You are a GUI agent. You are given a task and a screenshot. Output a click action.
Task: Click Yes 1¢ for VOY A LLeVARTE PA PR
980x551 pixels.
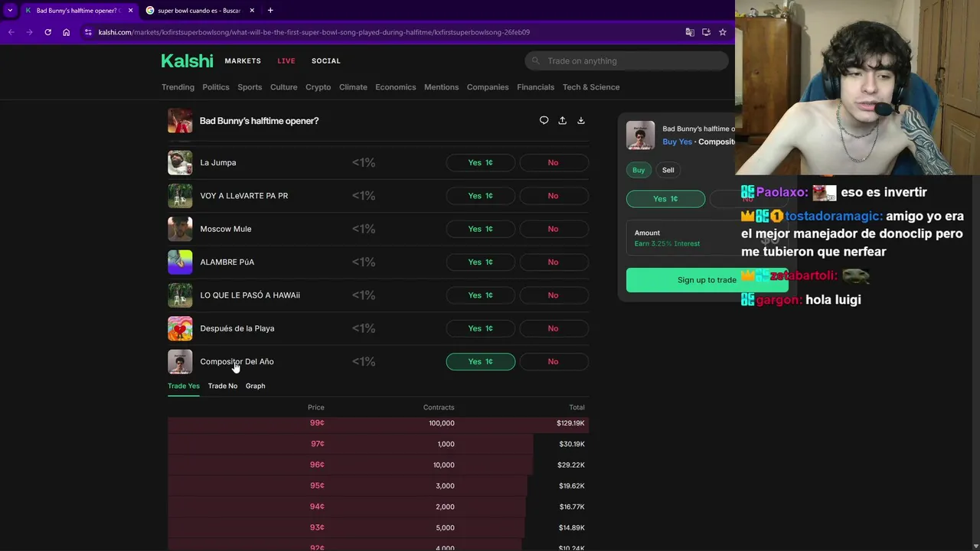pyautogui.click(x=481, y=196)
